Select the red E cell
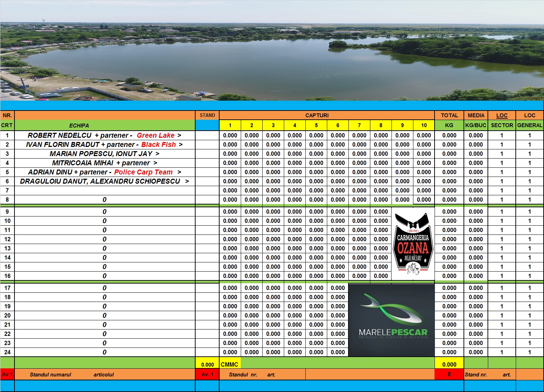The height and width of the screenshot is (392, 544). 449,374
